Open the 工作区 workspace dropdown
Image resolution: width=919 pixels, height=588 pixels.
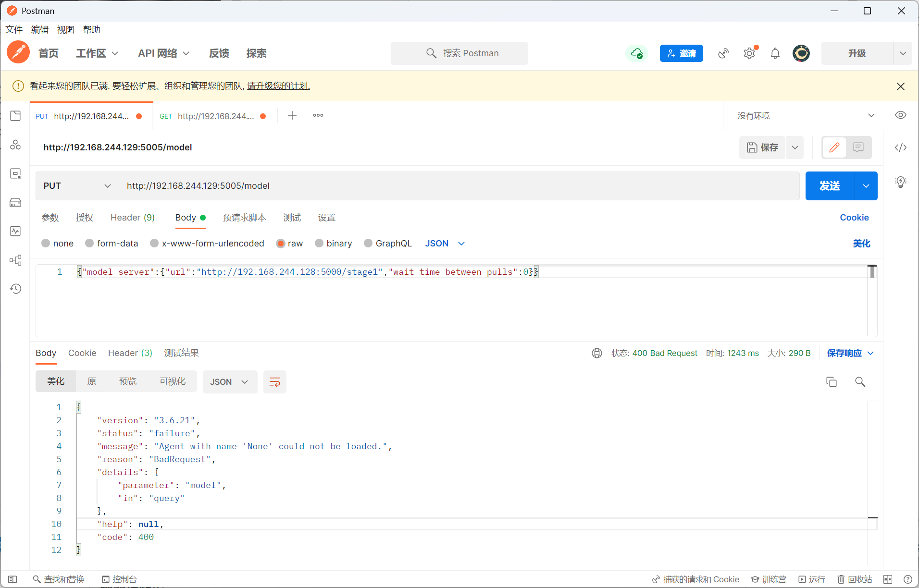click(97, 53)
